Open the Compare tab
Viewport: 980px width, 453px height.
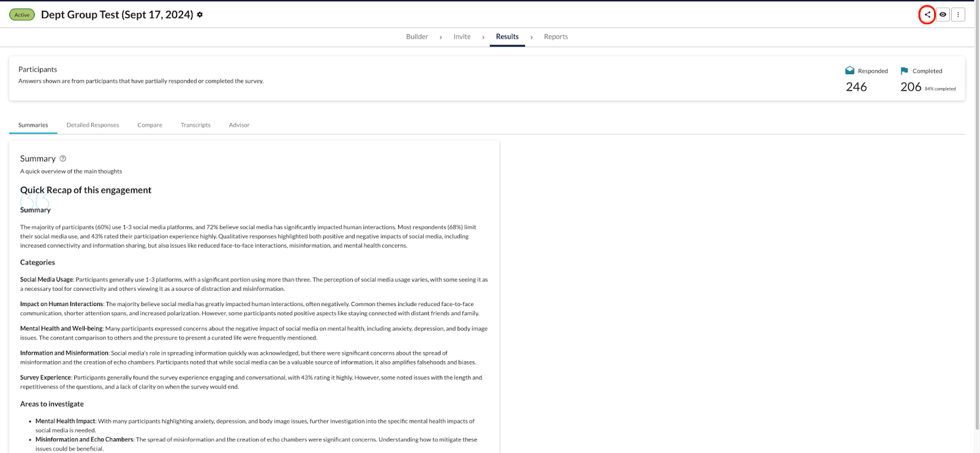150,125
